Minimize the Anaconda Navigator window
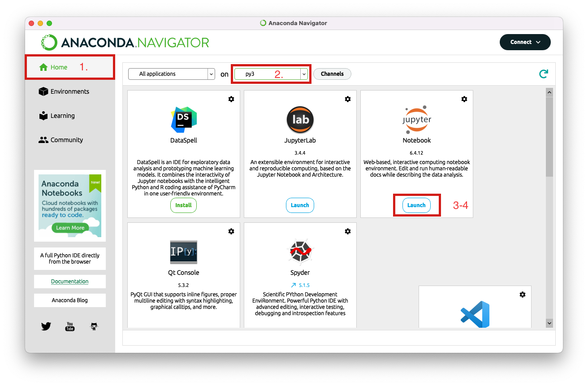588x386 pixels. (x=40, y=23)
